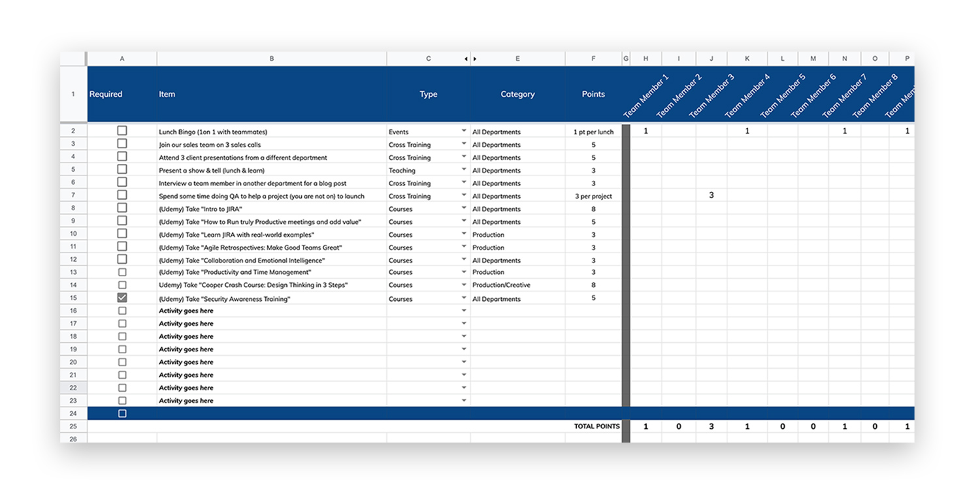
Task: Select cell Join our sales team on 3 sales calls
Action: pos(272,144)
